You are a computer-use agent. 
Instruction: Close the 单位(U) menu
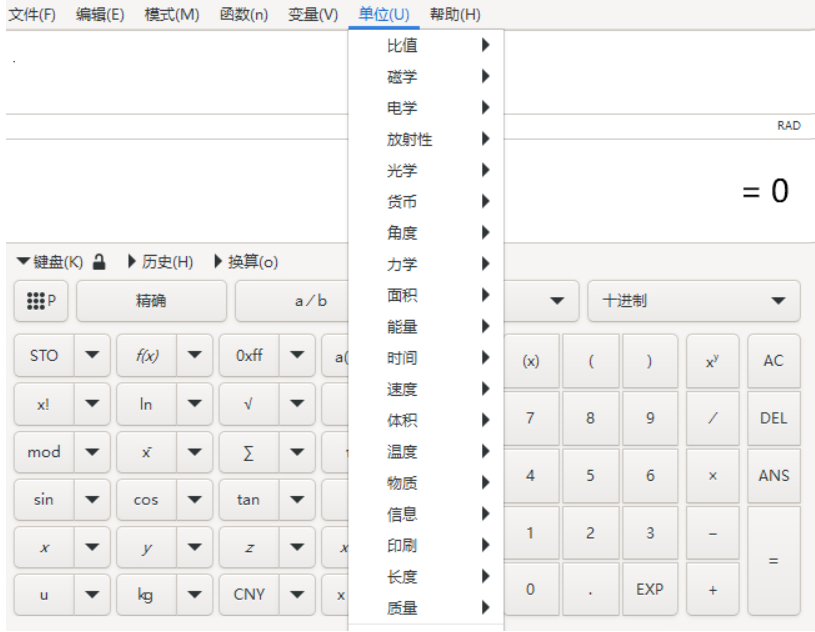384,15
